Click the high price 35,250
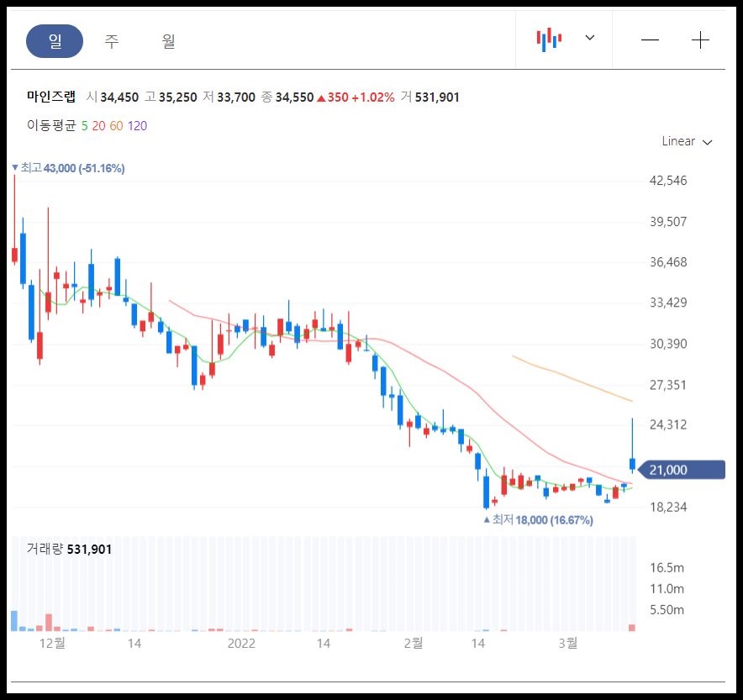This screenshot has height=700, width=743. click(177, 97)
